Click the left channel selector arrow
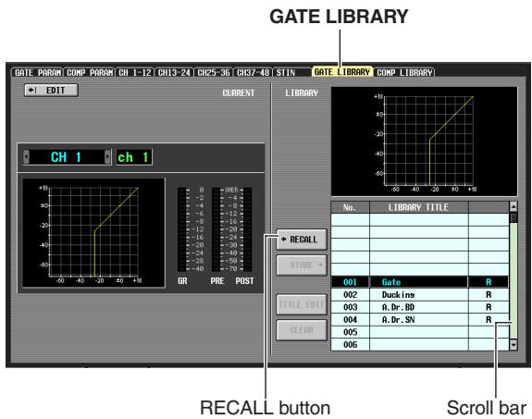 pos(26,157)
